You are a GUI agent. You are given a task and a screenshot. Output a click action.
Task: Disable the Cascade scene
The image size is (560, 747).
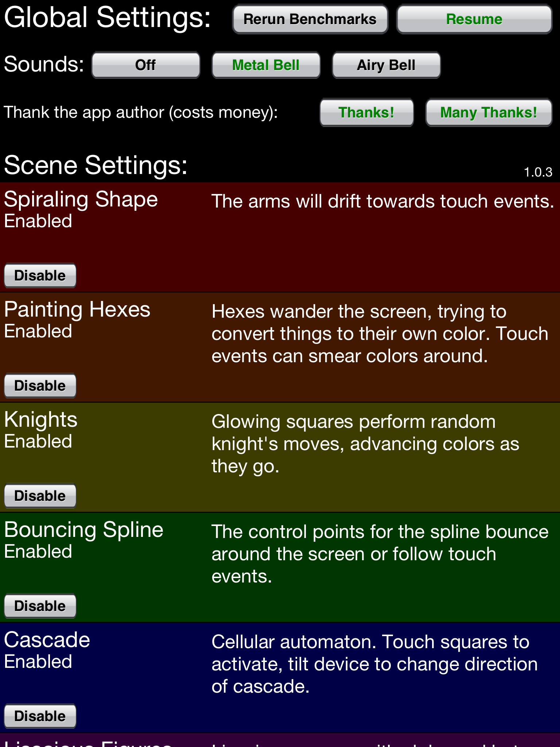[40, 716]
